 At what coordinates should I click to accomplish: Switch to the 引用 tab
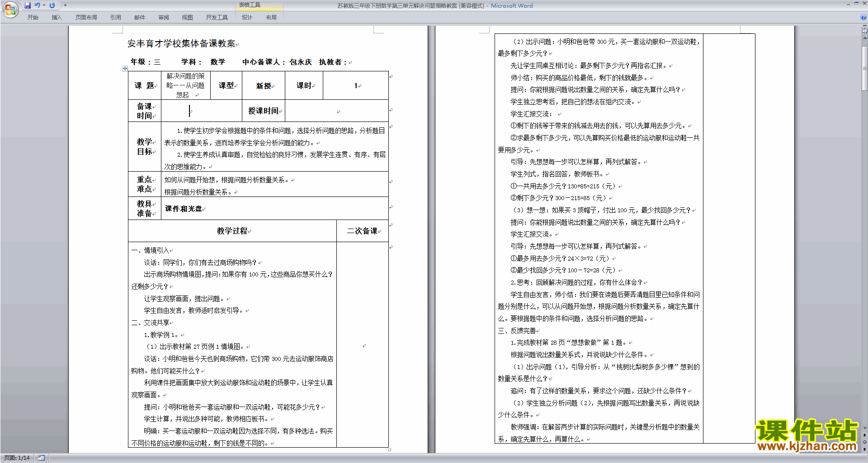pos(116,18)
